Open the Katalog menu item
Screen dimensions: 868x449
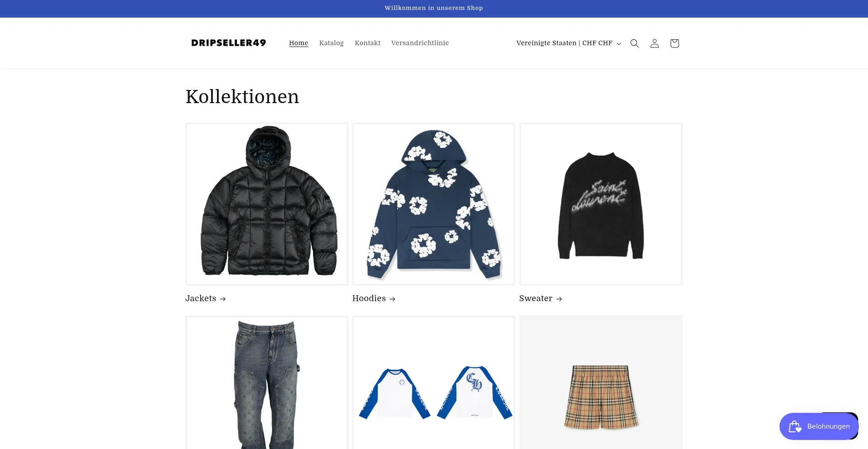331,43
